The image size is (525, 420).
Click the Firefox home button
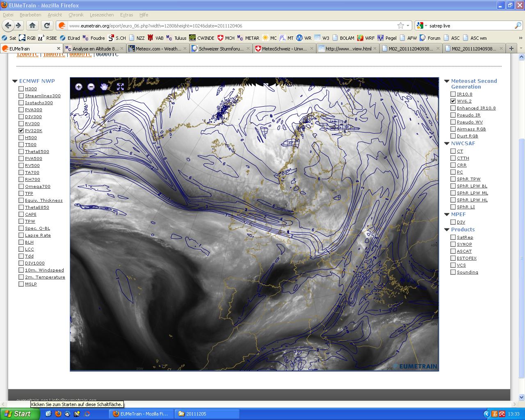(32, 25)
